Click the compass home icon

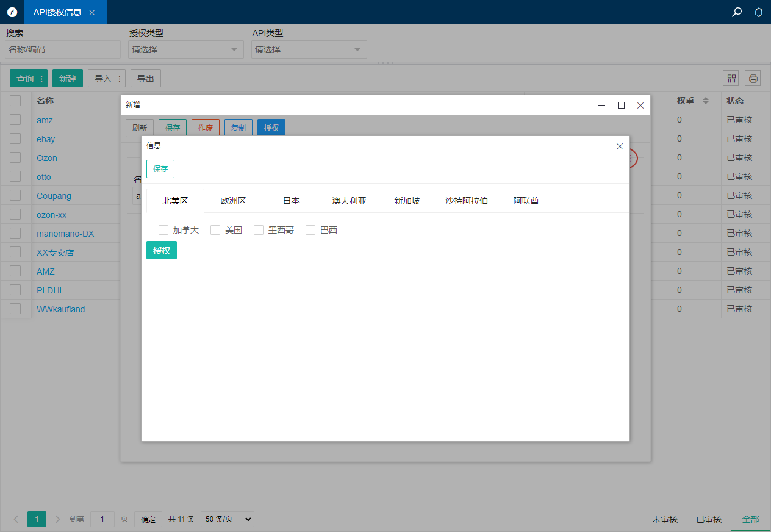tap(12, 12)
